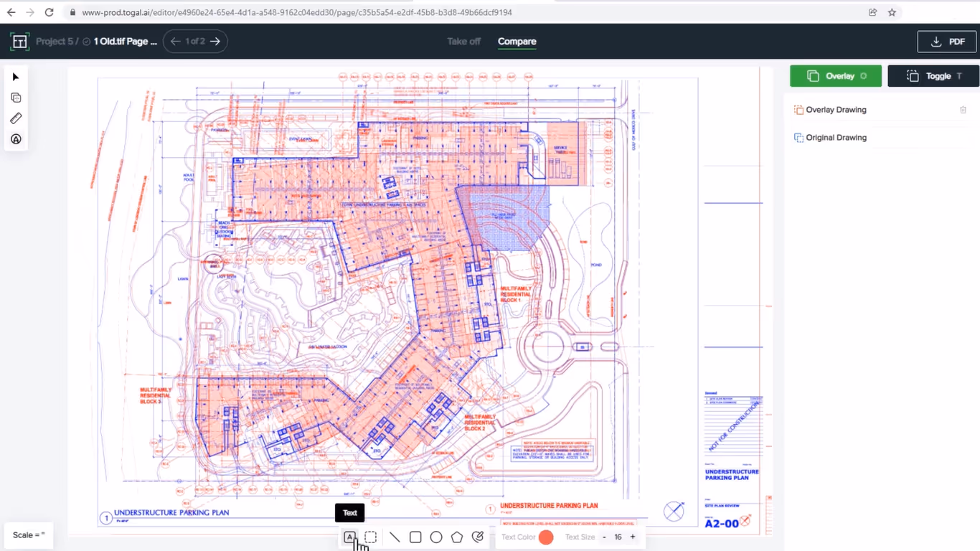Click the Scale indicator box
Screen dimensions: 980x551
(29, 535)
